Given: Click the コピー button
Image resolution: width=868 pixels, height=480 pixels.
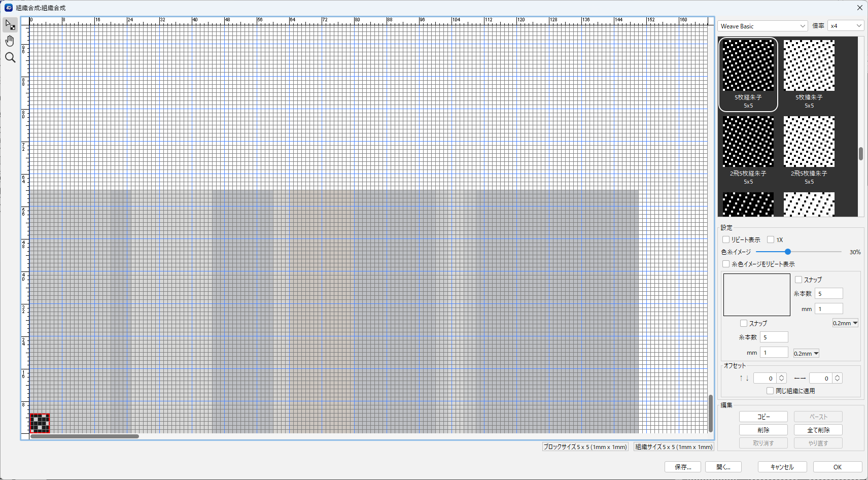Looking at the screenshot, I should click(x=763, y=417).
